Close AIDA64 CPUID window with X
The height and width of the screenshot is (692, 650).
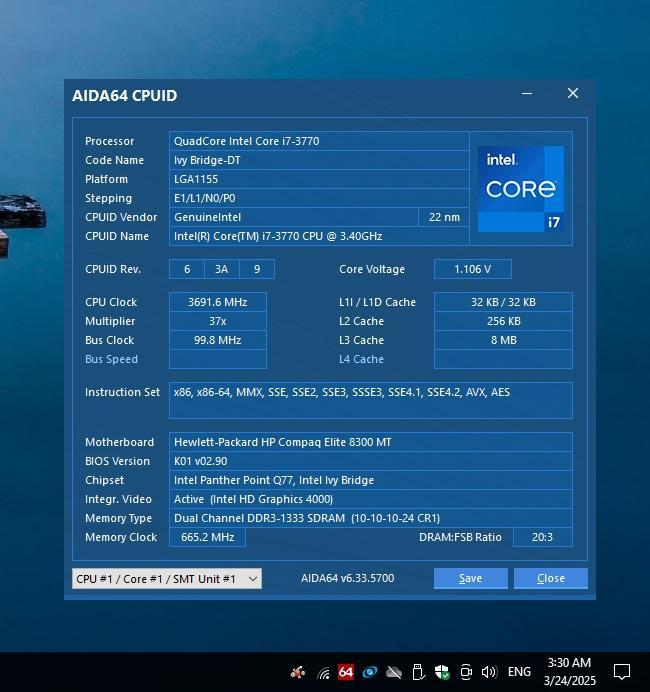click(573, 93)
